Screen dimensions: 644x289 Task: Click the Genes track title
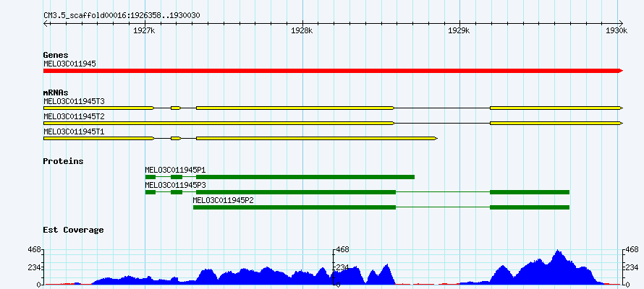pos(56,55)
